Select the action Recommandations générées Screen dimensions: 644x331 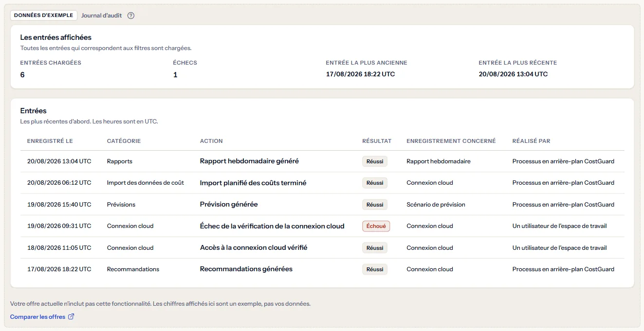click(246, 269)
